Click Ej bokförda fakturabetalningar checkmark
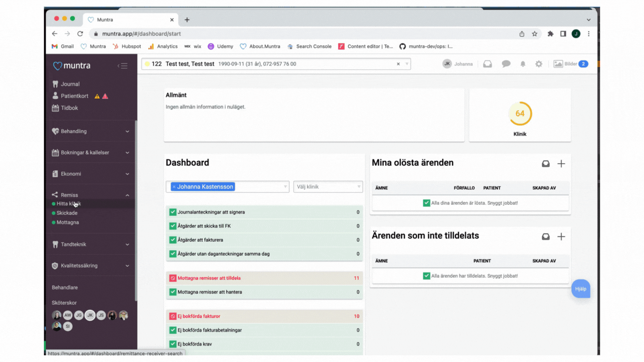This screenshot has height=362, width=644. click(173, 330)
